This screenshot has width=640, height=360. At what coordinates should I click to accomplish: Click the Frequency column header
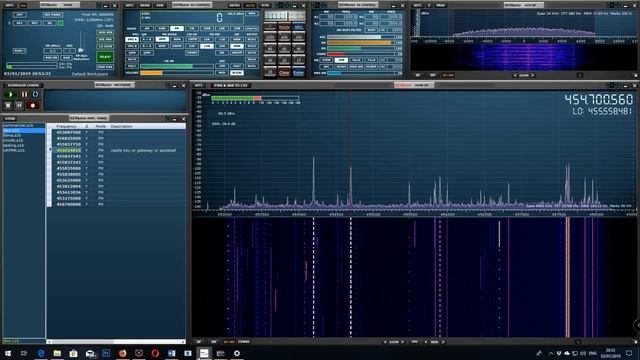(x=66, y=126)
